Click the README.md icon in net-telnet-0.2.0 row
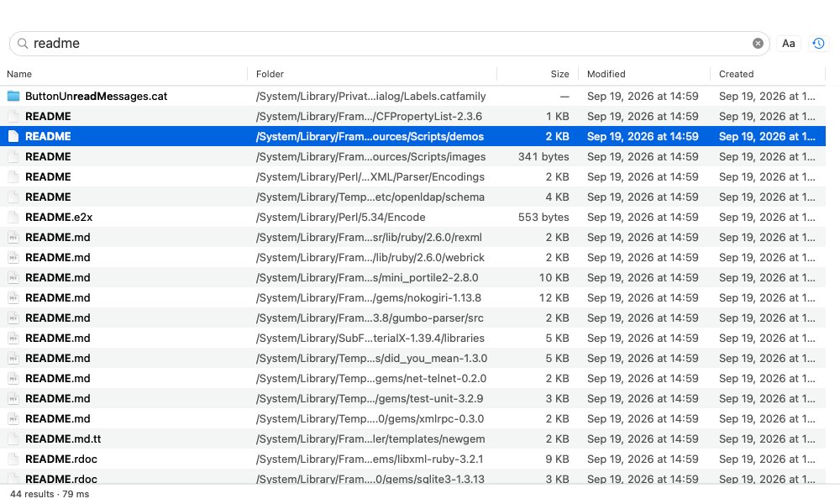 click(13, 379)
